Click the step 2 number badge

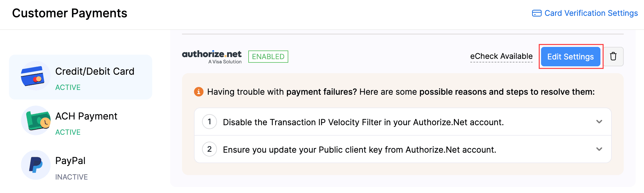tap(209, 149)
